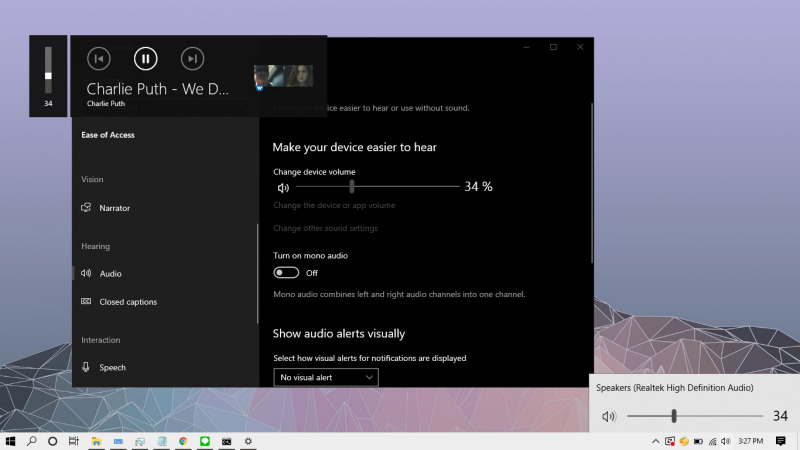
Task: Click the 'Ease of Access' heading
Action: 108,135
